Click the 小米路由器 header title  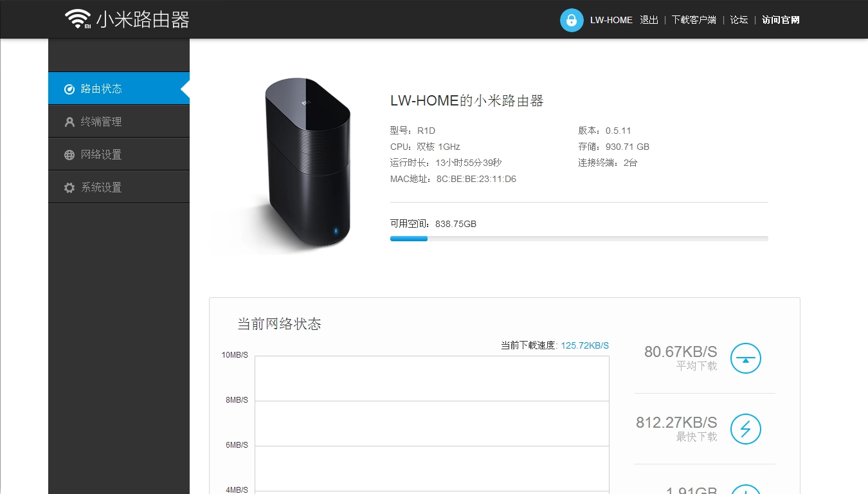(143, 19)
